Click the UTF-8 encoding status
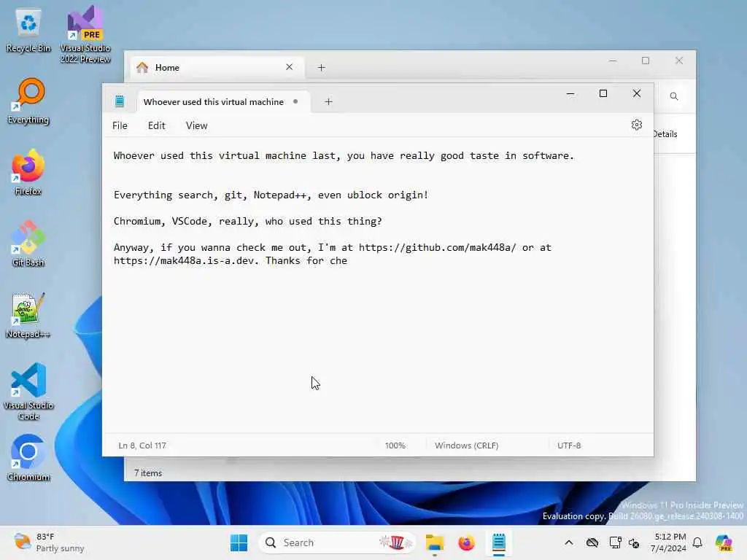This screenshot has height=560, width=747. [x=569, y=446]
